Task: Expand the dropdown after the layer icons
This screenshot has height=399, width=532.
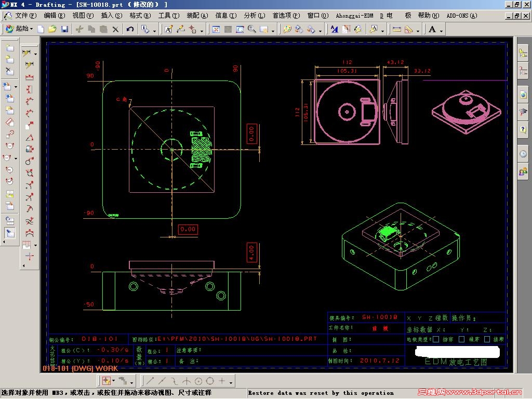Action: pyautogui.click(x=320, y=31)
